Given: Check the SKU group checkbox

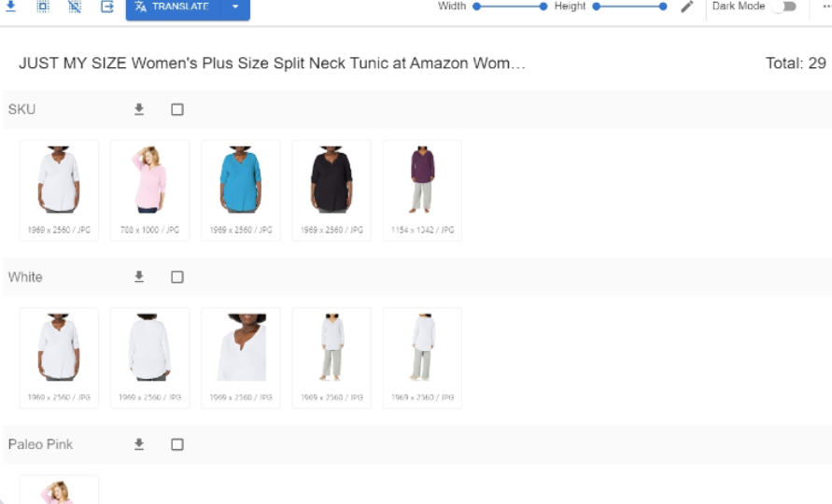Looking at the screenshot, I should [177, 109].
